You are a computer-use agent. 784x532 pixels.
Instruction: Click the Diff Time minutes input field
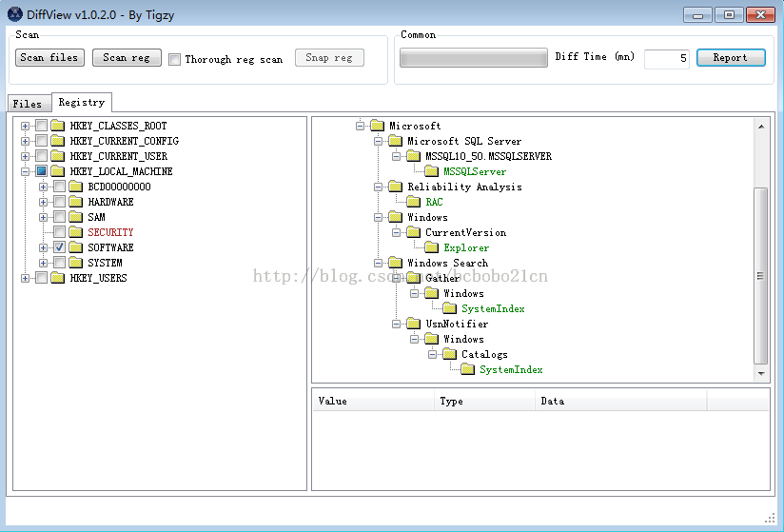point(667,58)
